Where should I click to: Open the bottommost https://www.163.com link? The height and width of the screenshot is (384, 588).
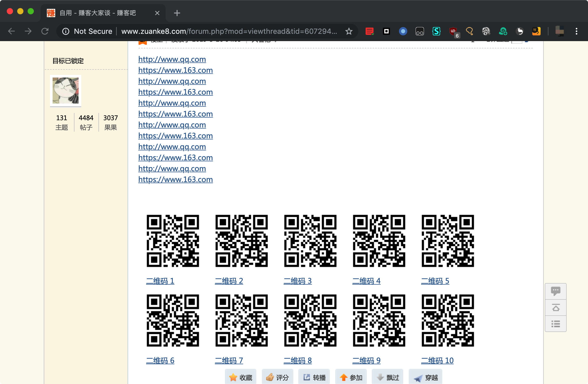click(x=176, y=180)
